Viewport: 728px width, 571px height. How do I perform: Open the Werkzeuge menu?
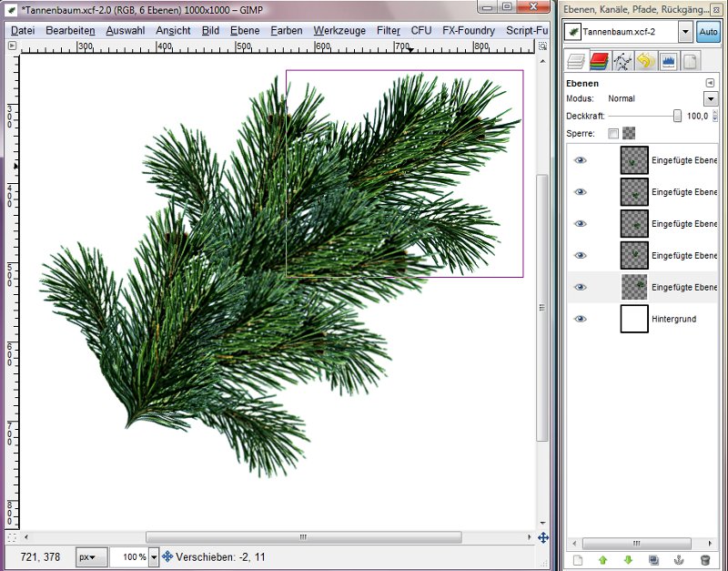[339, 30]
